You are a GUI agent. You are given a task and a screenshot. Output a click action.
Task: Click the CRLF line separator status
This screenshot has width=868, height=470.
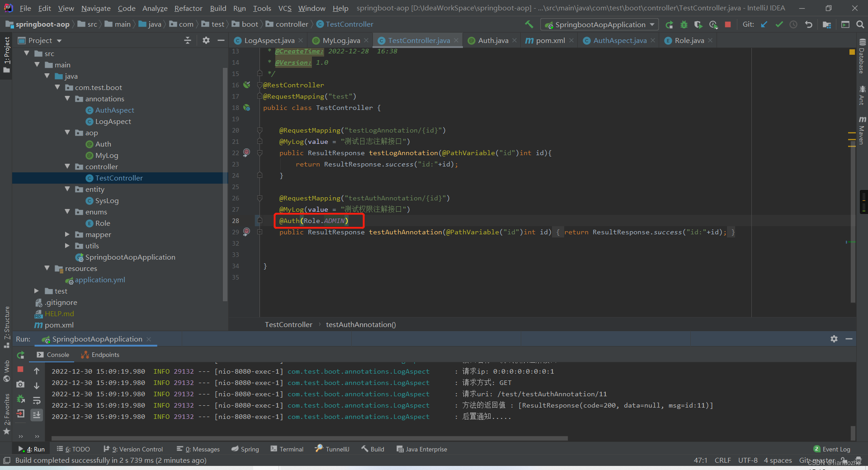coord(722,461)
